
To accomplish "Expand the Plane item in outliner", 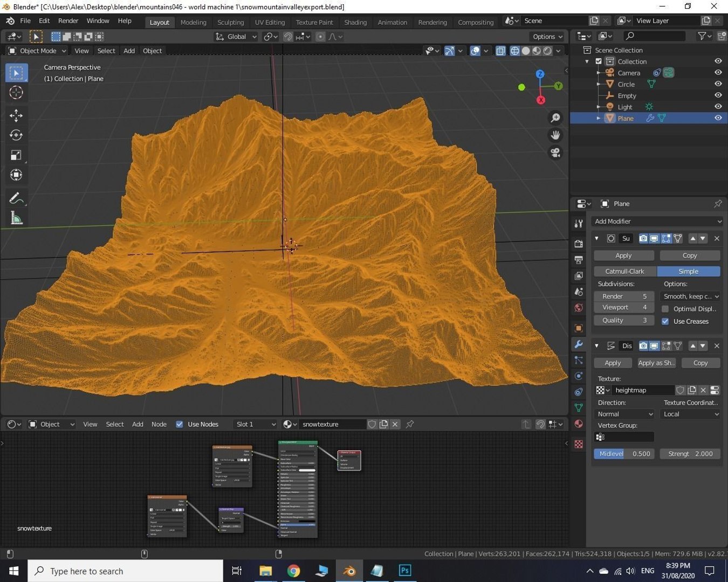I will [599, 118].
